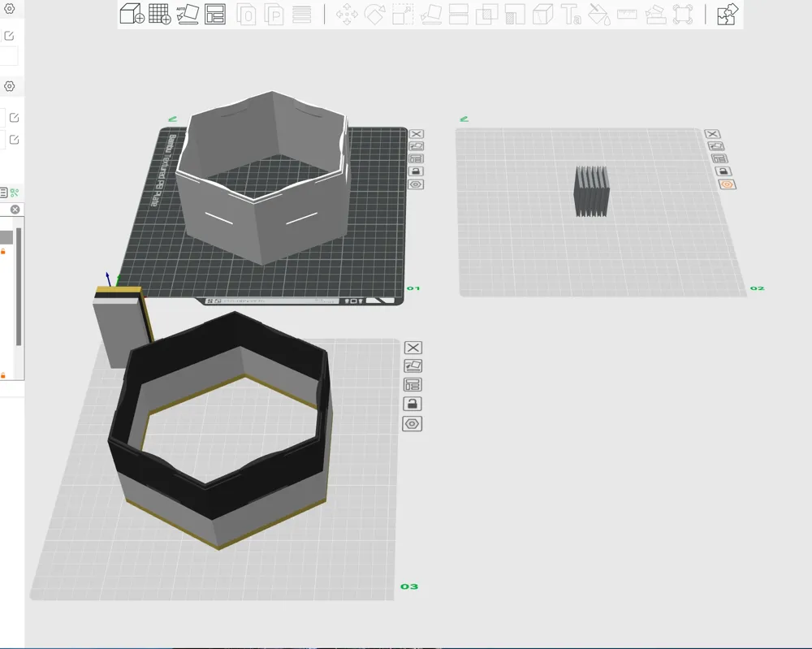Viewport: 812px width, 649px height.
Task: Click the Add model cube icon
Action: (x=132, y=14)
